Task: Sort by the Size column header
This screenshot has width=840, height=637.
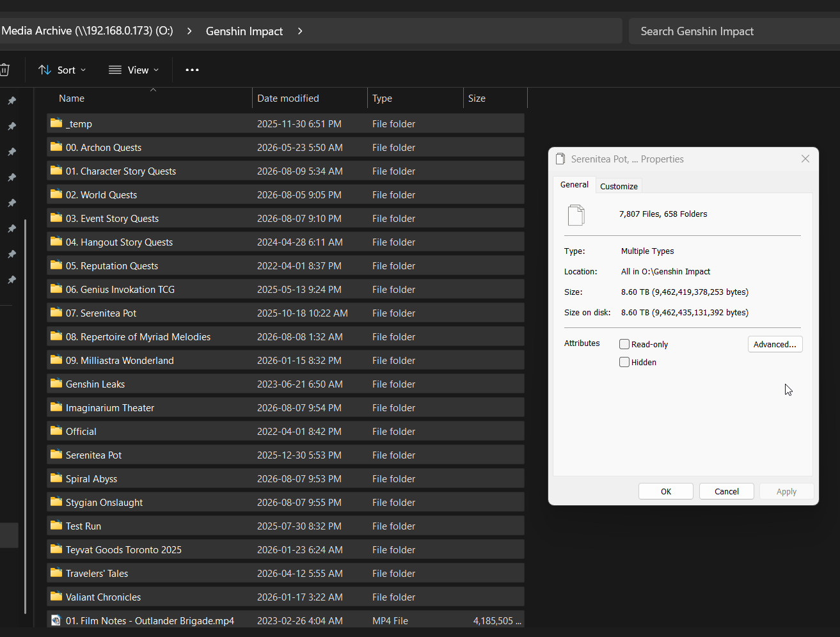Action: point(495,98)
